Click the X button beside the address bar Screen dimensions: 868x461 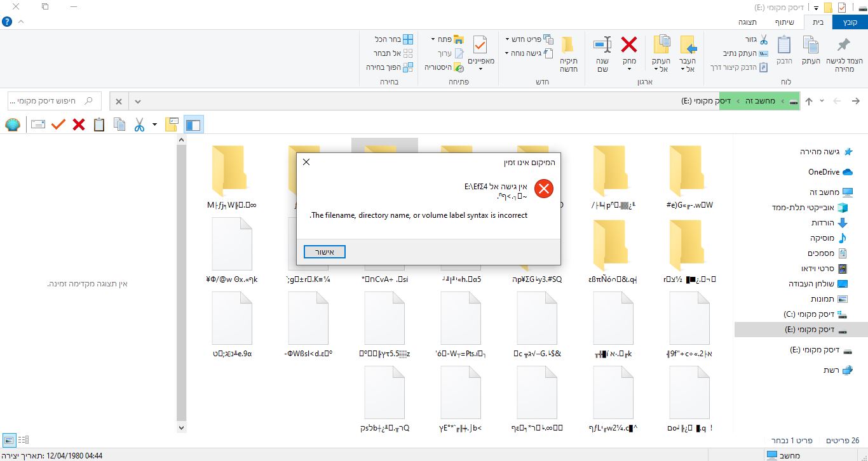[x=119, y=101]
